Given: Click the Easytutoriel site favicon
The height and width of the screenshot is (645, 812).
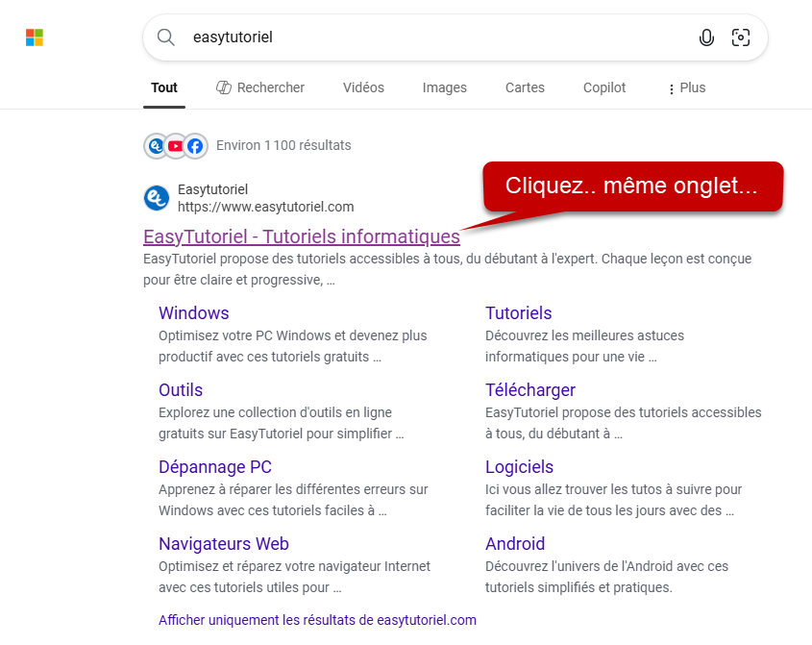Looking at the screenshot, I should 157,198.
